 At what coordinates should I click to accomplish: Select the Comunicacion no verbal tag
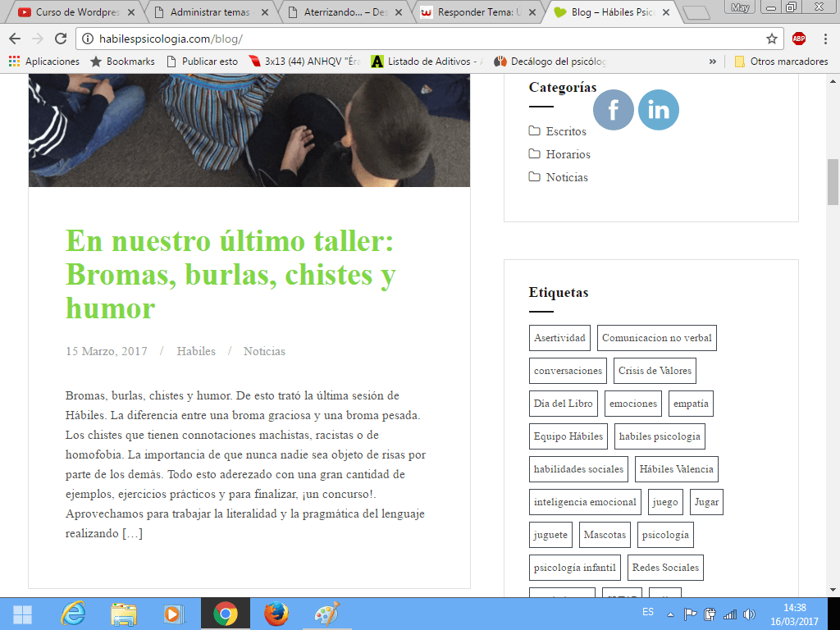[x=657, y=338]
